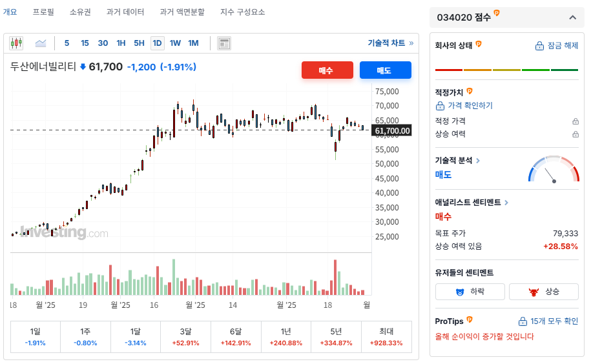Select the 최대 performance period cell
591x364 pixels.
pyautogui.click(x=386, y=337)
